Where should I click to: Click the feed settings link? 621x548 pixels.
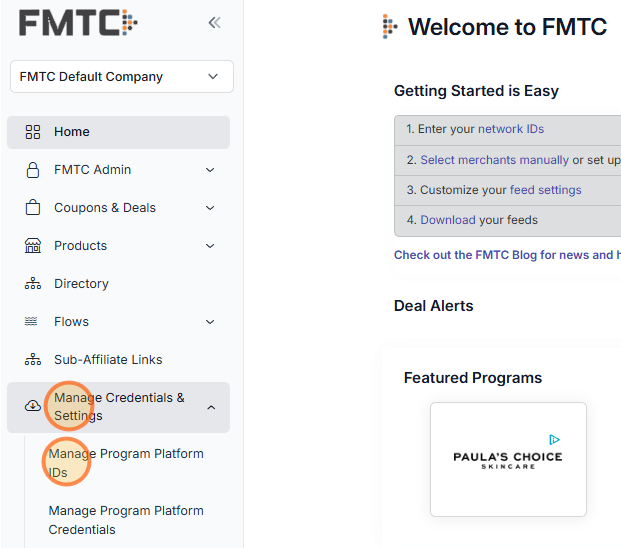[545, 190]
